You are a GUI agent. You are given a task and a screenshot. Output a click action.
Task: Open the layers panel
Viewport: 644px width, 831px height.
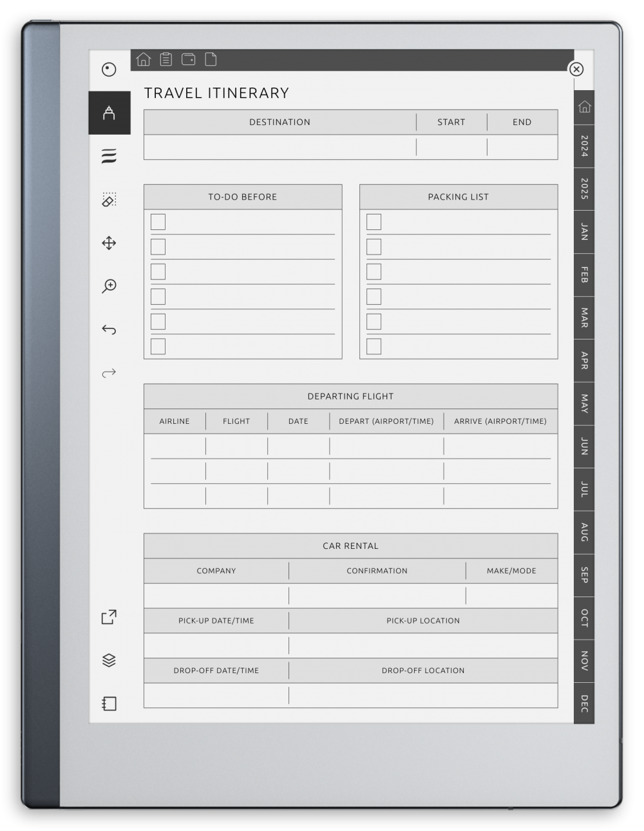[109, 660]
